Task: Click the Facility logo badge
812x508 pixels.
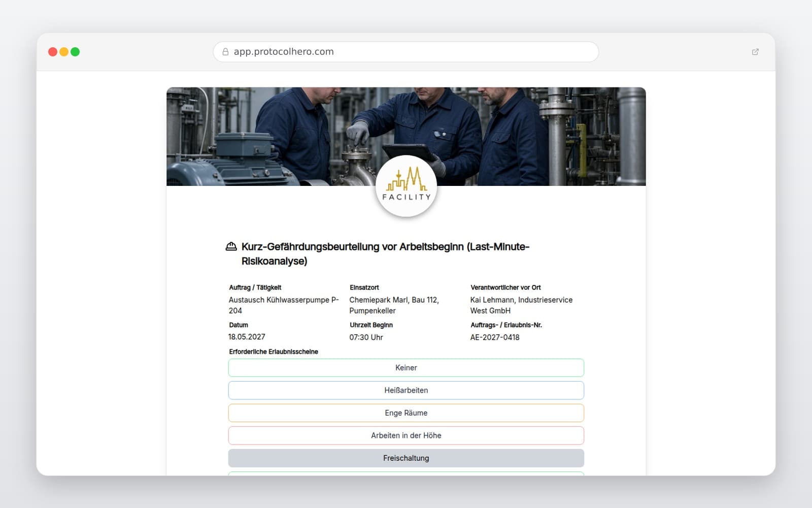Action: pyautogui.click(x=406, y=186)
